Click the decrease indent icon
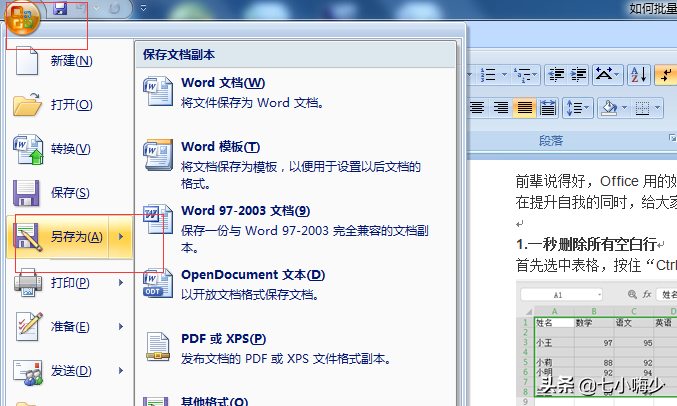677x406 pixels. 556,75
